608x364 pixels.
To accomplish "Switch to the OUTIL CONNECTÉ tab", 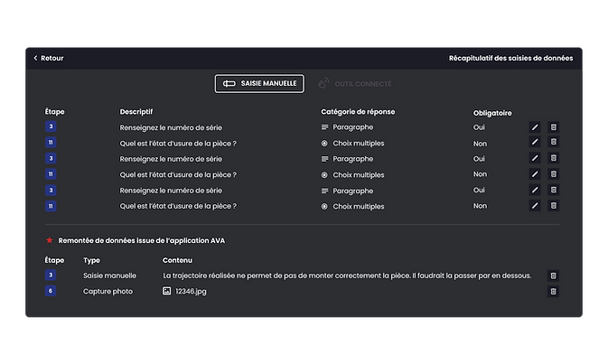I will pyautogui.click(x=354, y=84).
